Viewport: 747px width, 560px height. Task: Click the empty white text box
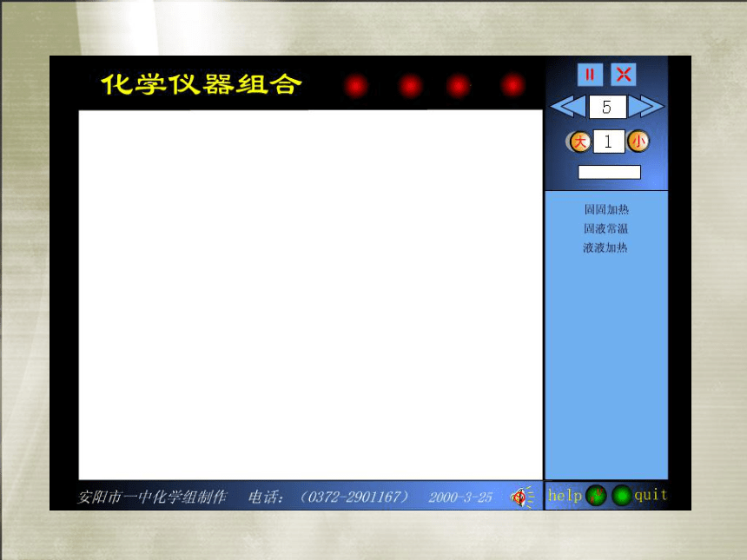609,172
